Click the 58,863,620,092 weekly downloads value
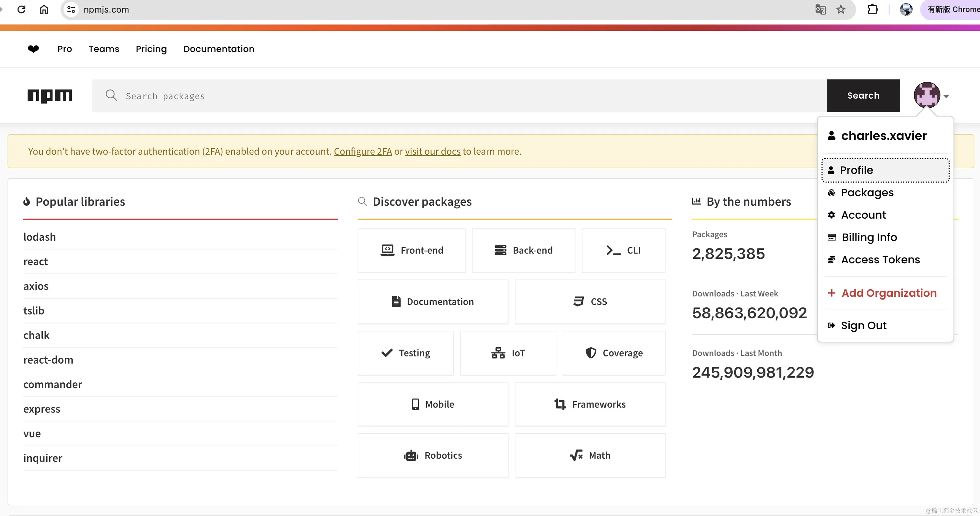Image resolution: width=980 pixels, height=516 pixels. pos(750,313)
